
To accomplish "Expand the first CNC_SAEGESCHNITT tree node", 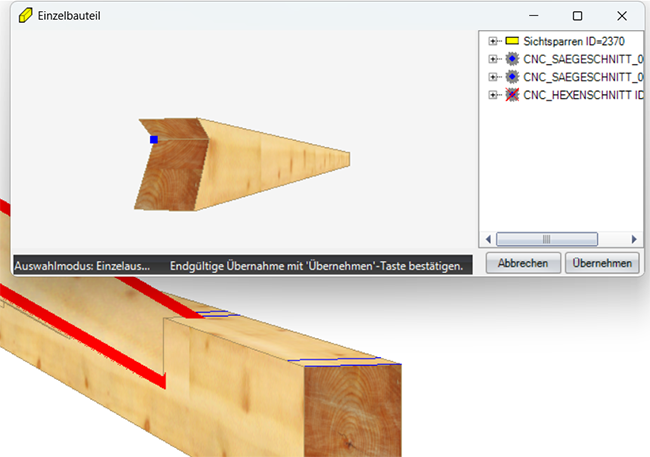I will [x=493, y=59].
